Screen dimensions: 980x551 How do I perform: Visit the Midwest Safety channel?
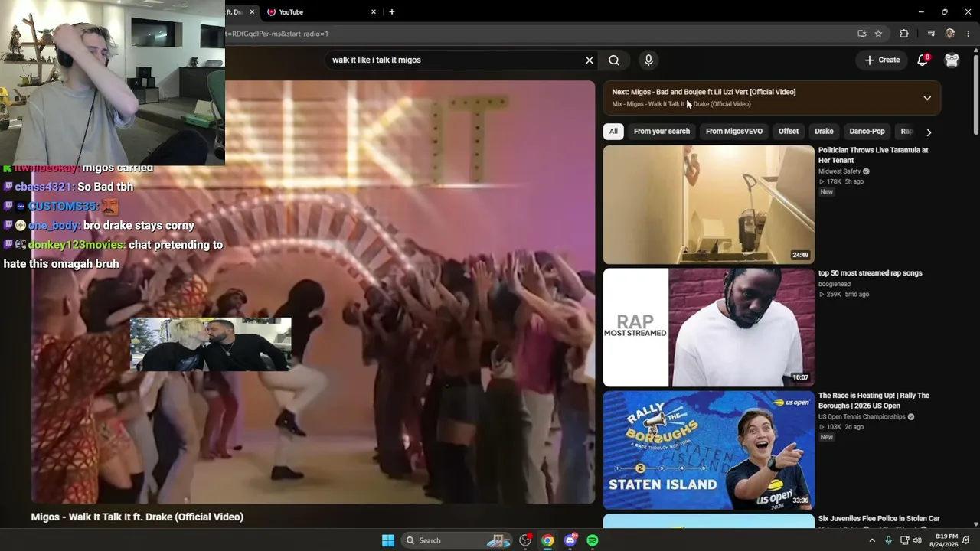(x=840, y=171)
